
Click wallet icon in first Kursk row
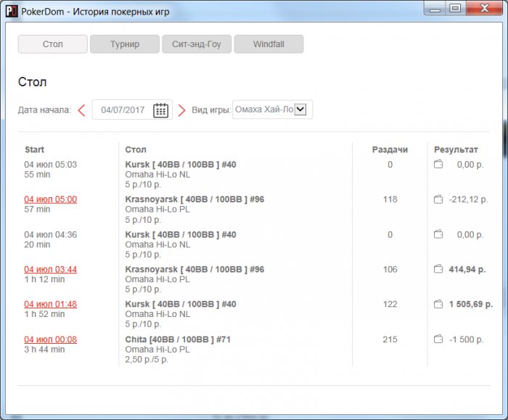coord(438,164)
